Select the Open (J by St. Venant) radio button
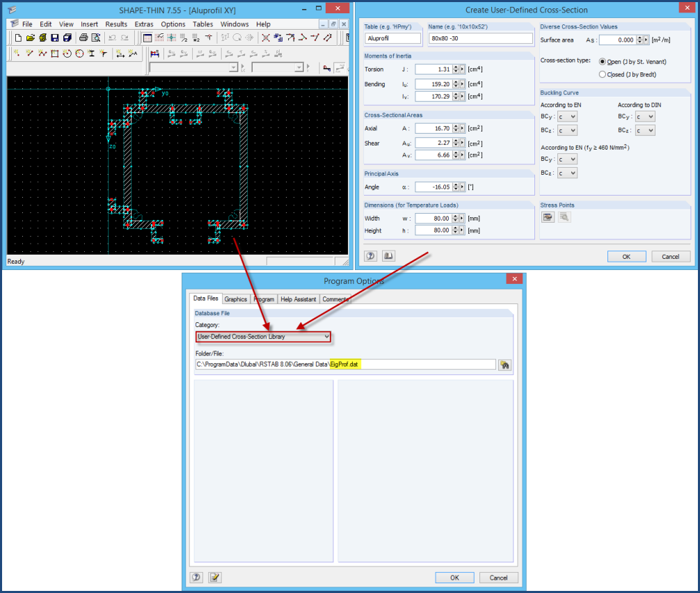This screenshot has height=593, width=700. (602, 62)
